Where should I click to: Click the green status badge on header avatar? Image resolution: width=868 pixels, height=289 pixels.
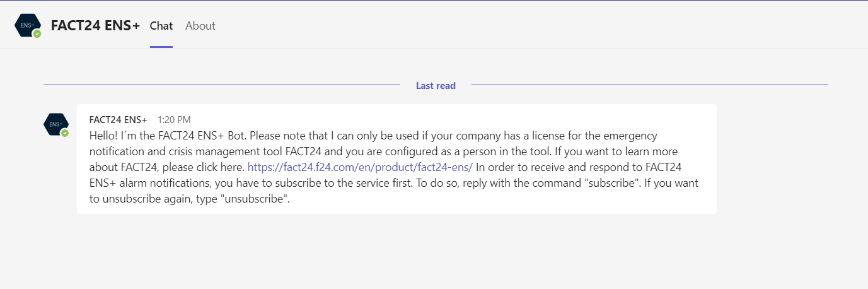pos(37,33)
